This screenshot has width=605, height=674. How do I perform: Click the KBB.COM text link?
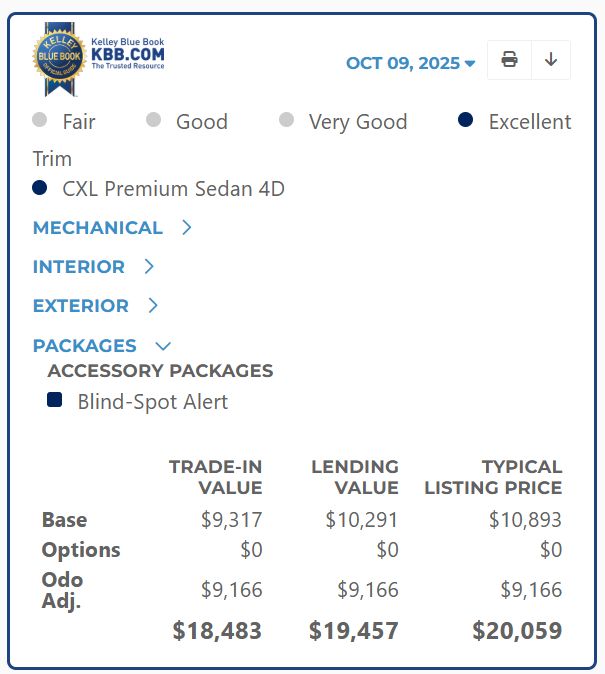pos(128,53)
